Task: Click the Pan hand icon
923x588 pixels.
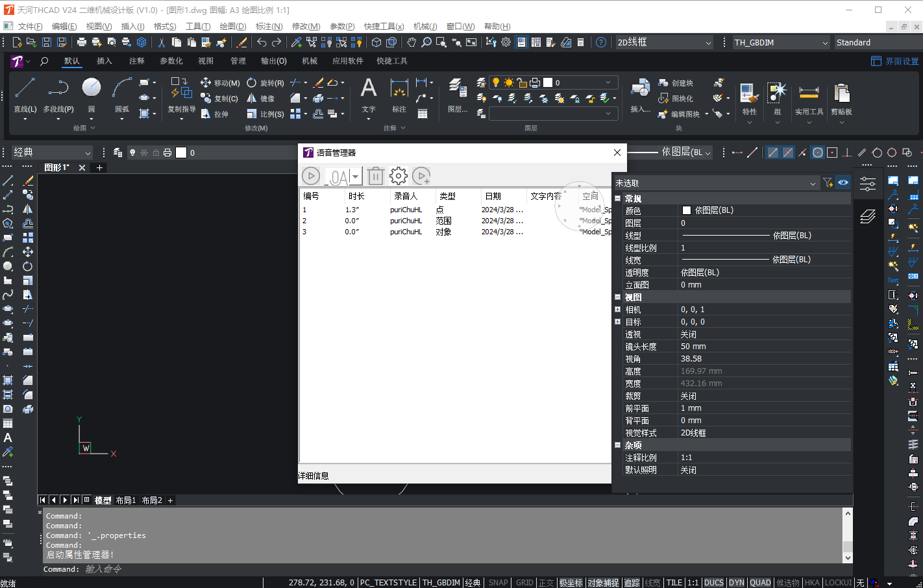Action: tap(412, 42)
